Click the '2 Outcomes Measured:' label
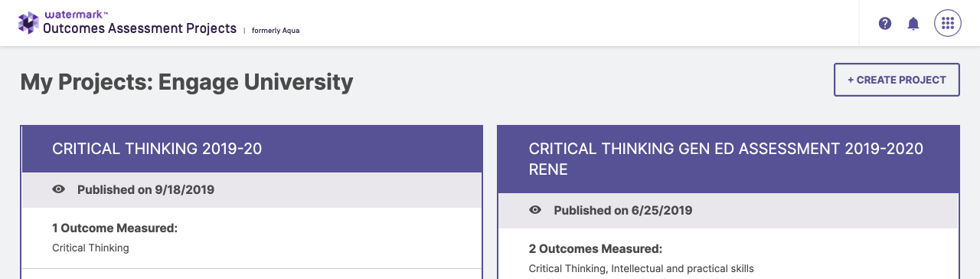This screenshot has height=279, width=980. 596,248
